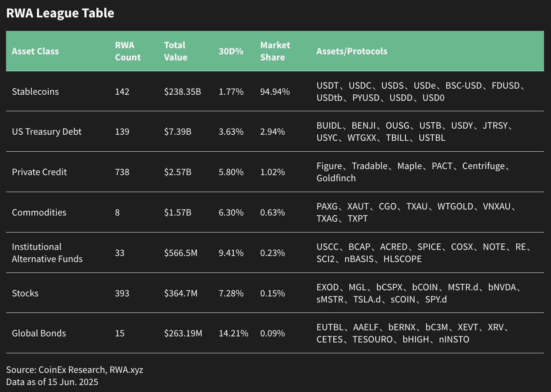Image resolution: width=551 pixels, height=392 pixels.
Task: Click the 'Assets/Protocols' column header
Action: pos(352,51)
